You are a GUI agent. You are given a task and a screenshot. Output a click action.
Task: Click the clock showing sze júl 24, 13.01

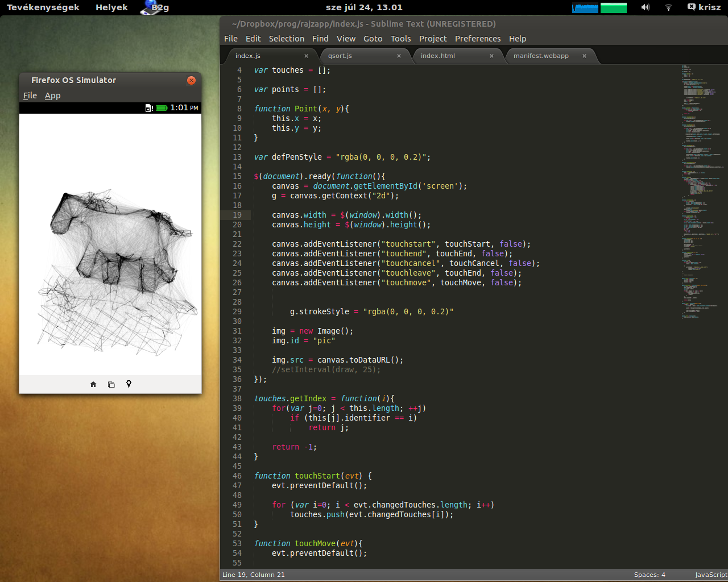364,7
